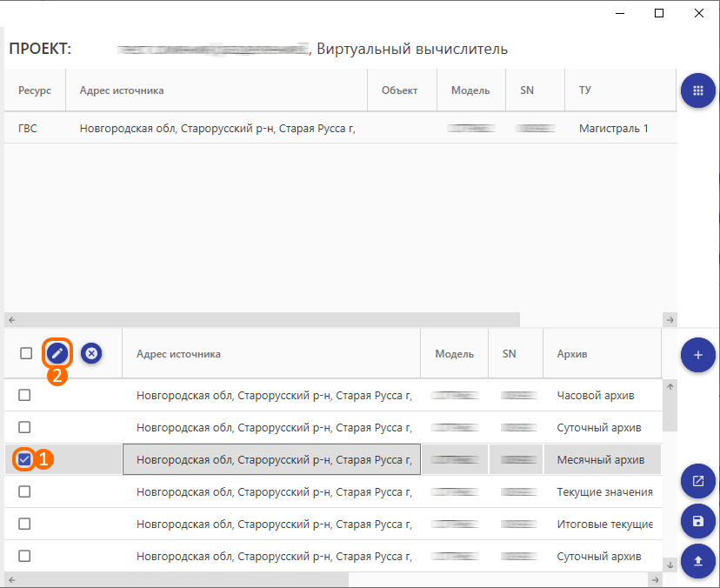Tick checkbox of last Суточный архив row
This screenshot has width=720, height=588.
tap(24, 556)
